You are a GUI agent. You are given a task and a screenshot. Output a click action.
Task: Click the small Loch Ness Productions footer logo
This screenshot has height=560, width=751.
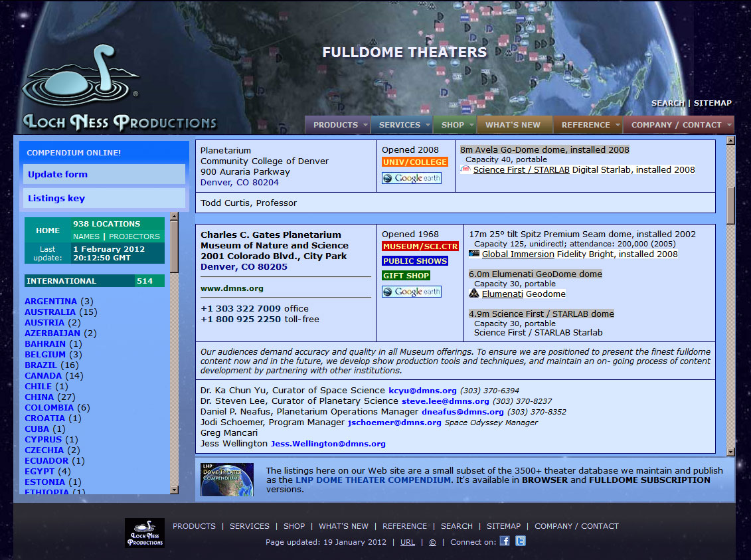[x=145, y=533]
